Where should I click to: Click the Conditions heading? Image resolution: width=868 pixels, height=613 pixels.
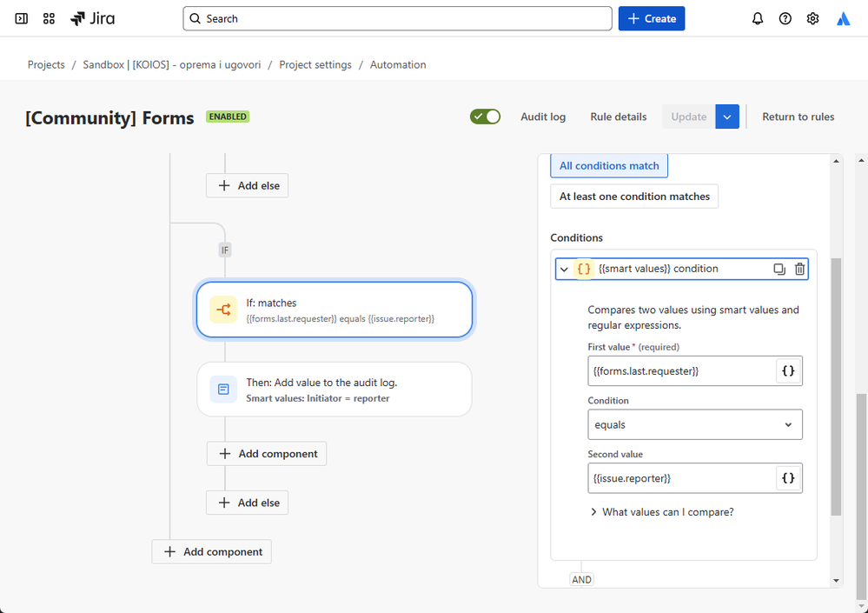(576, 237)
